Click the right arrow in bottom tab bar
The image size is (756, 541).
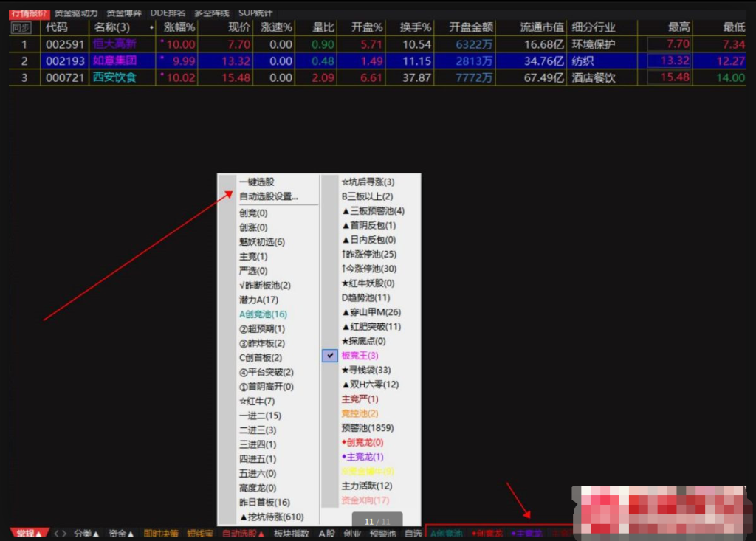[x=64, y=534]
